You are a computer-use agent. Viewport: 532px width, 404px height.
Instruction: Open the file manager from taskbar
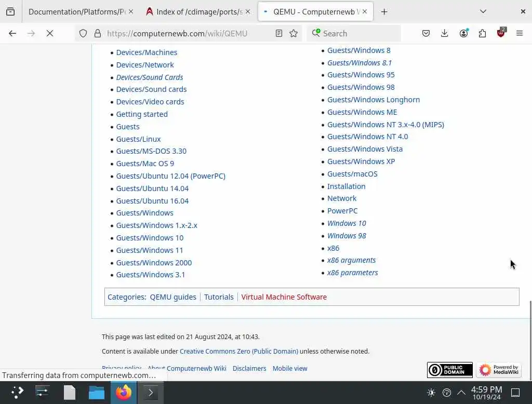click(x=96, y=393)
